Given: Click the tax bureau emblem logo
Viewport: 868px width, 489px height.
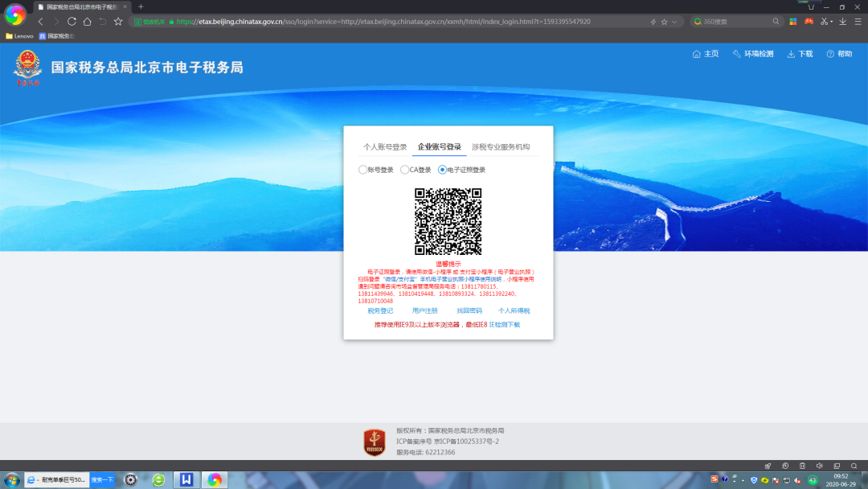Looking at the screenshot, I should (27, 68).
